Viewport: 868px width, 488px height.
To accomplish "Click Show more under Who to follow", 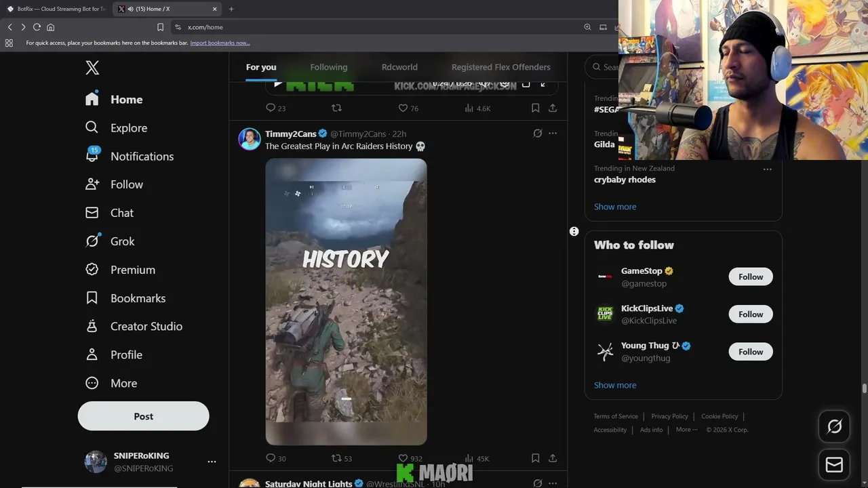I will [615, 385].
